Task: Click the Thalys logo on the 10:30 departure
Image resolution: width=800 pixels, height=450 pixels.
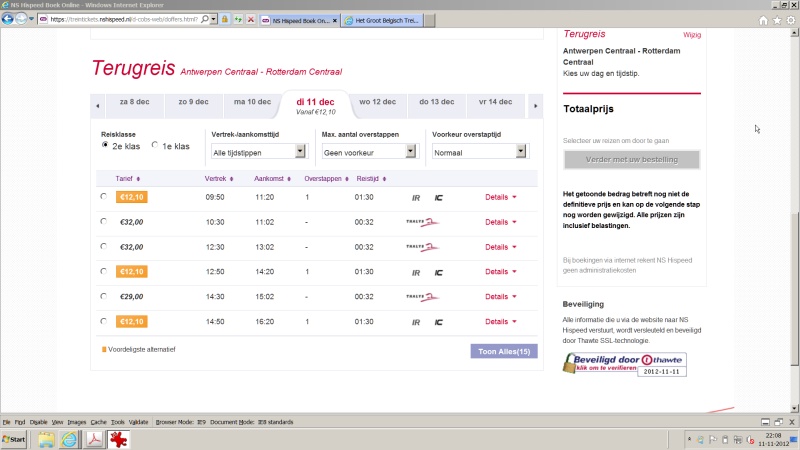Action: (422, 222)
